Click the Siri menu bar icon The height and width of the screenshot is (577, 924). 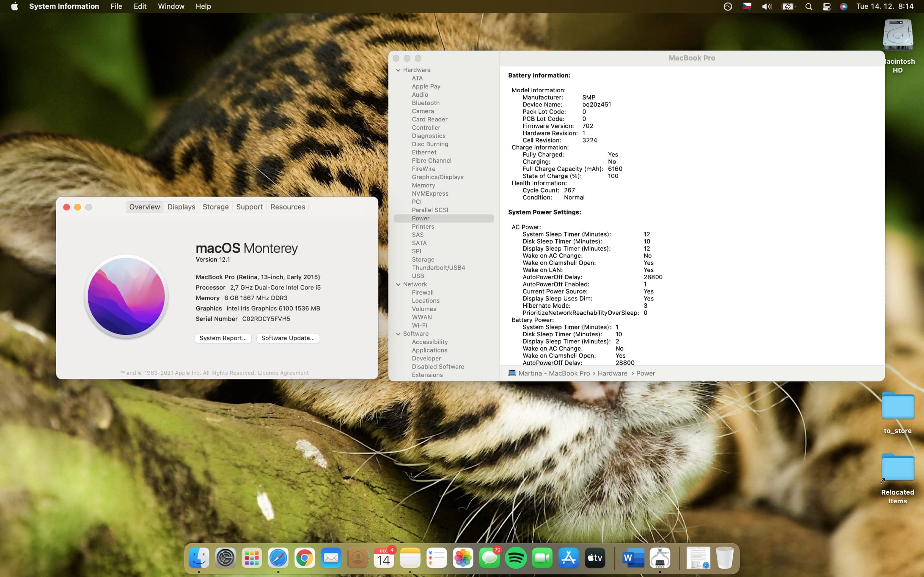point(843,7)
